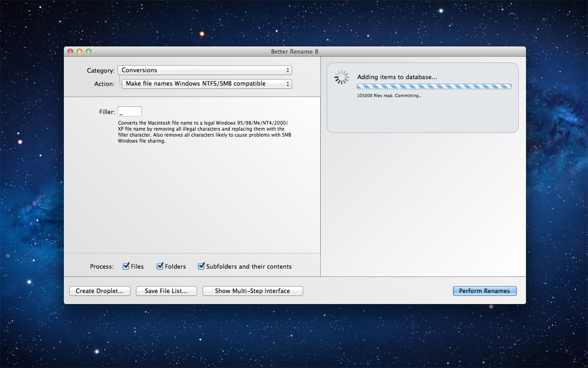Toggle Subfolders and their contents checkbox
Screen dimensions: 588x368
coord(201,266)
